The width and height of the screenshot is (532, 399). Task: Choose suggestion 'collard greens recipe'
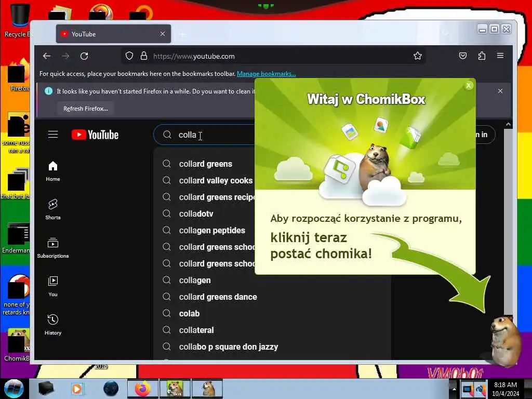pyautogui.click(x=217, y=197)
